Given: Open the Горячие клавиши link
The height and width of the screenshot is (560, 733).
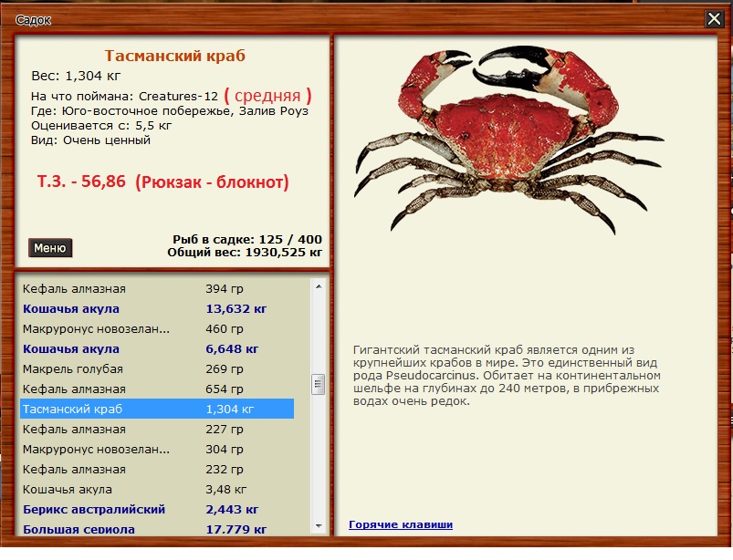Looking at the screenshot, I should [401, 524].
